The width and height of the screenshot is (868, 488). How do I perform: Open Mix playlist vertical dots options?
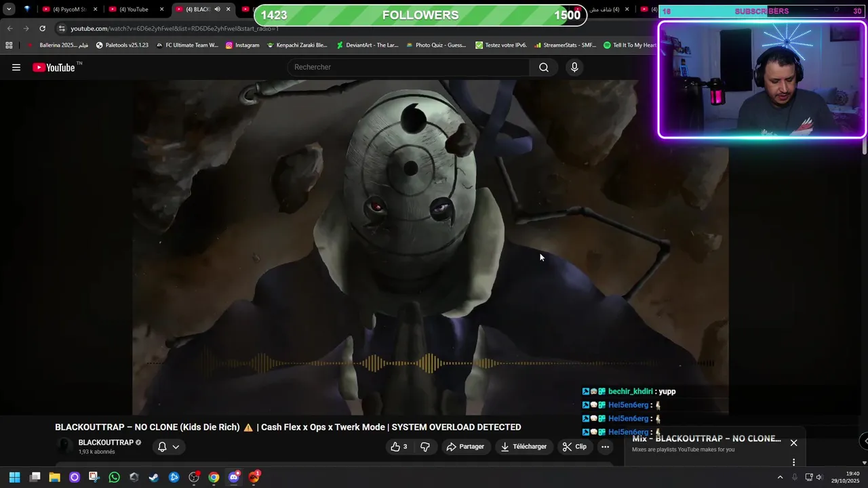[x=793, y=462]
